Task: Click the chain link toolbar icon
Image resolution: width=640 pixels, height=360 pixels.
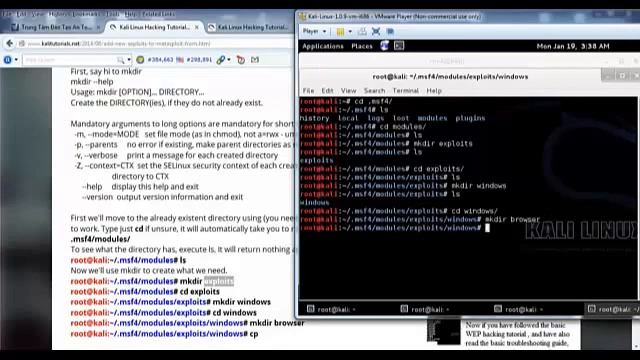Action: [x=221, y=60]
